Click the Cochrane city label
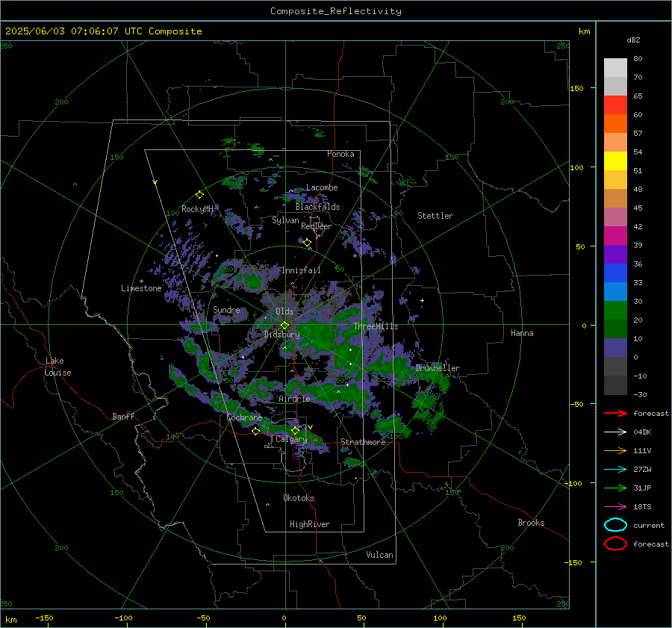This screenshot has width=672, height=628. 244,417
